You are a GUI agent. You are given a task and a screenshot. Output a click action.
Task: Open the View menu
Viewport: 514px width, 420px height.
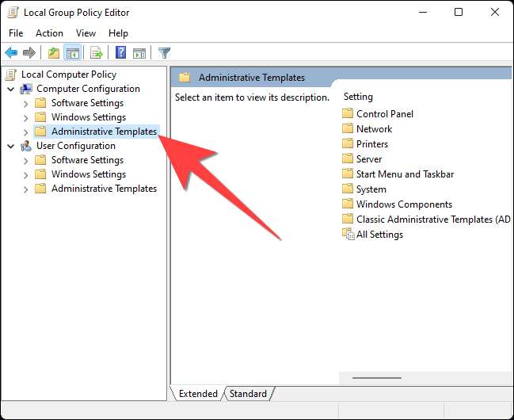(86, 33)
